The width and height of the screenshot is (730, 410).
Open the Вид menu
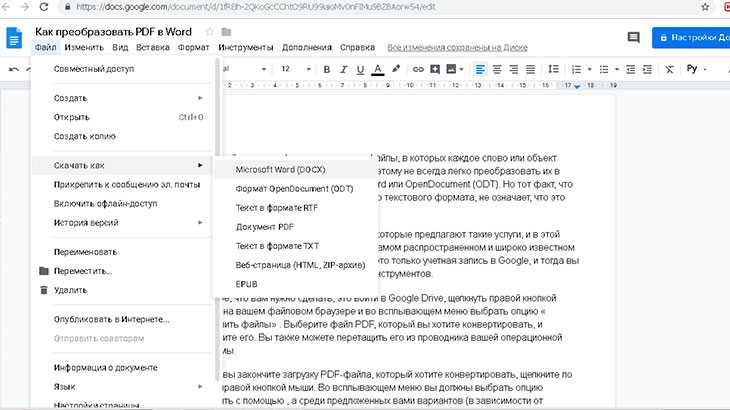pos(120,47)
